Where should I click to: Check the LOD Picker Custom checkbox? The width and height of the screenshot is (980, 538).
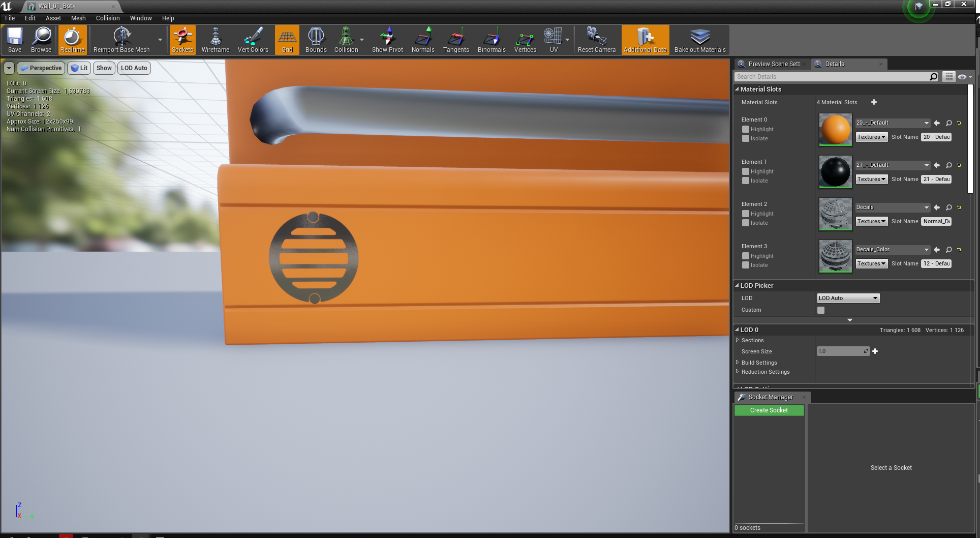[x=821, y=310]
